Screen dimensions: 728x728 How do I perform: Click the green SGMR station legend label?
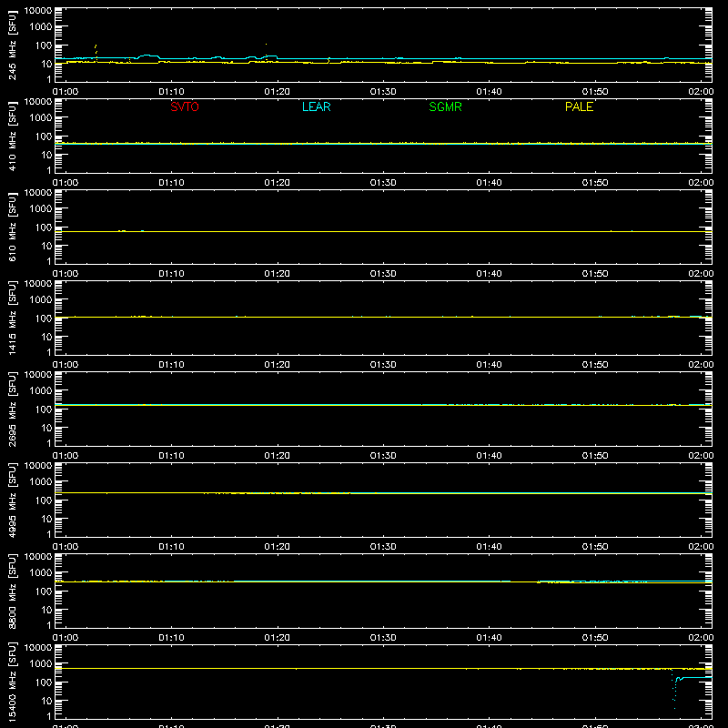pyautogui.click(x=445, y=106)
